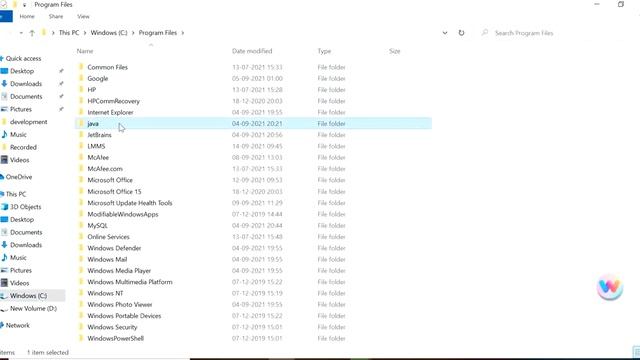Select the Windows Security folder name
The width and height of the screenshot is (640, 360).
[112, 327]
